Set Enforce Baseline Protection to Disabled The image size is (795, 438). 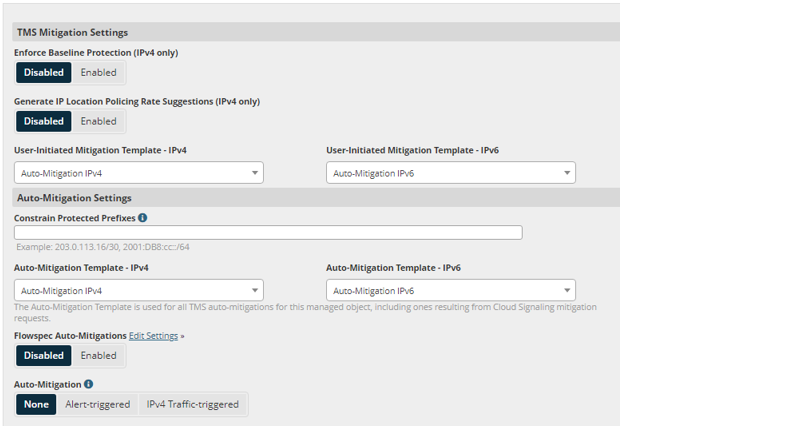coord(44,72)
